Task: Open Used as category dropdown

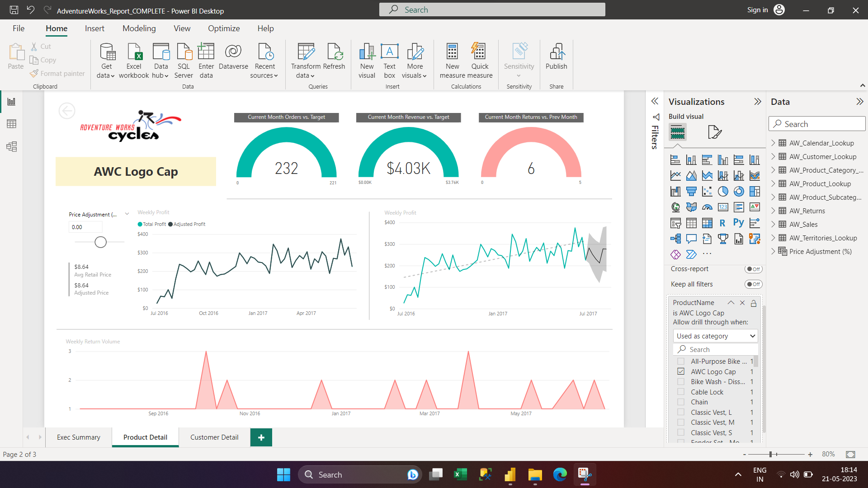Action: coord(715,336)
